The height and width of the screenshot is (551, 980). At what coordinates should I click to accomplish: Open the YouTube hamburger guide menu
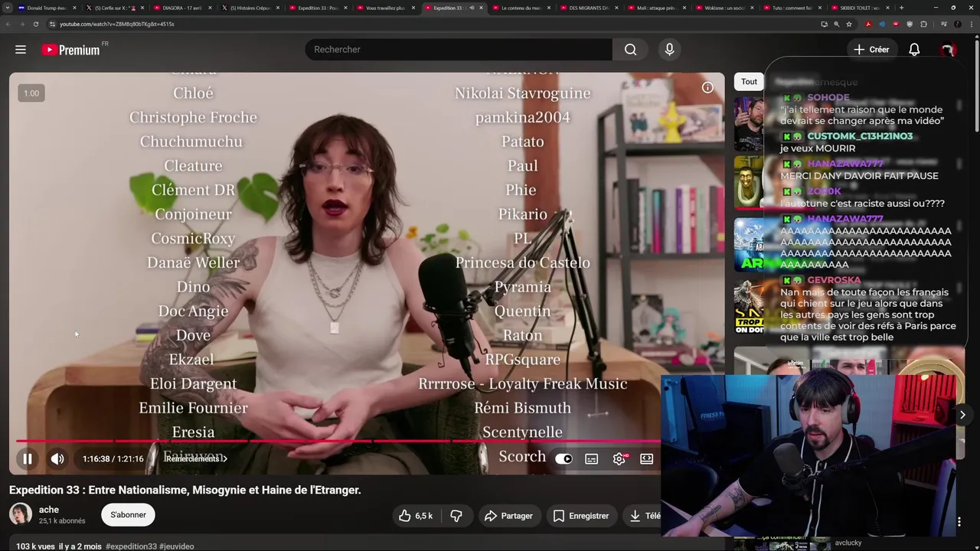click(x=21, y=50)
